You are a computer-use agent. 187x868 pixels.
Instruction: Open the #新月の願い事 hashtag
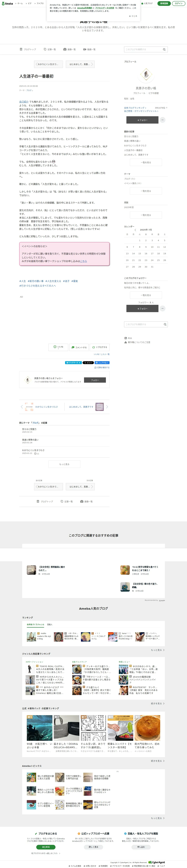pyautogui.click(x=36, y=281)
